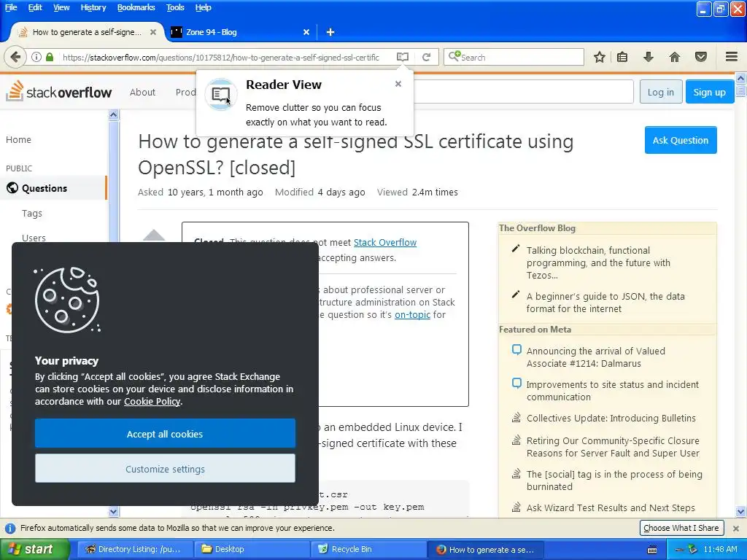The width and height of the screenshot is (747, 560).
Task: Click sidebar scrollbar up arrow
Action: tap(113, 114)
